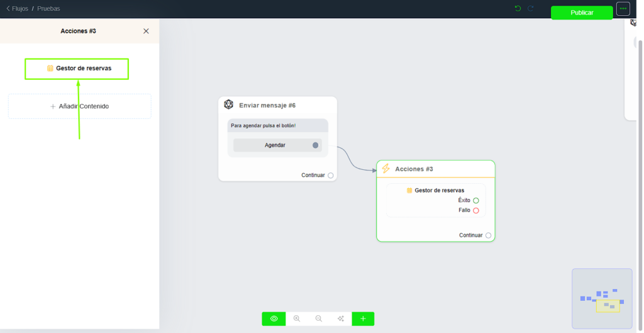Select the green Éxito output connector
Viewport: 644px width, 333px height.
point(476,201)
